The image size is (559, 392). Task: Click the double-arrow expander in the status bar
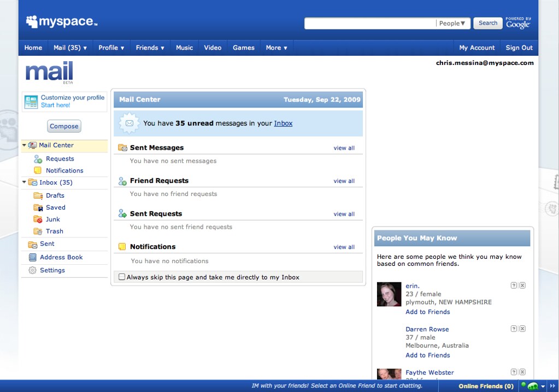click(553, 386)
